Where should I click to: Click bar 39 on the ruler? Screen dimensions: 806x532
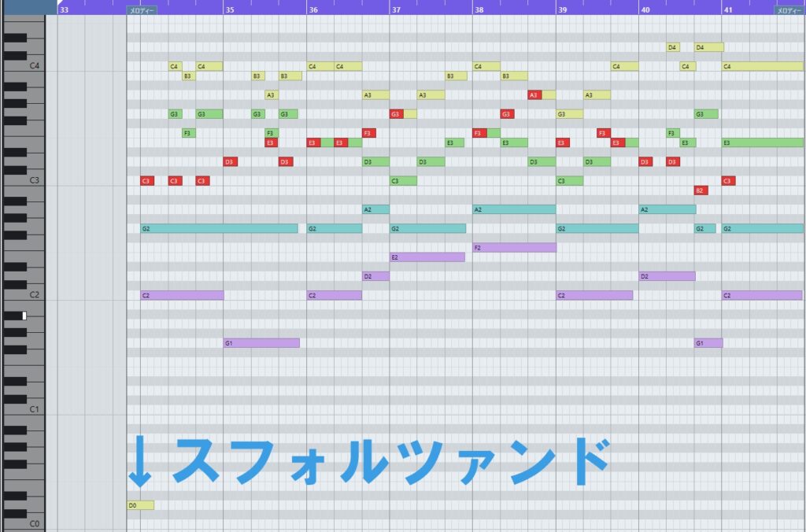tap(562, 9)
